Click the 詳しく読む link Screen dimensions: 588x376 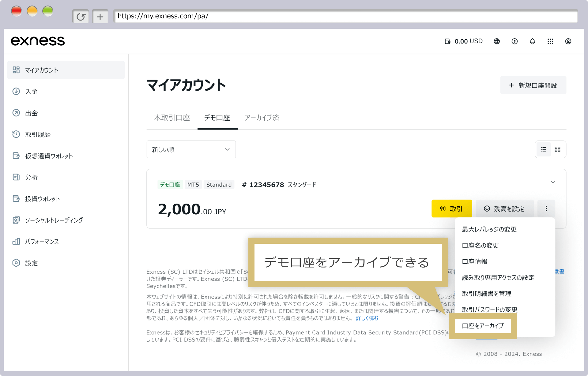pyautogui.click(x=367, y=318)
